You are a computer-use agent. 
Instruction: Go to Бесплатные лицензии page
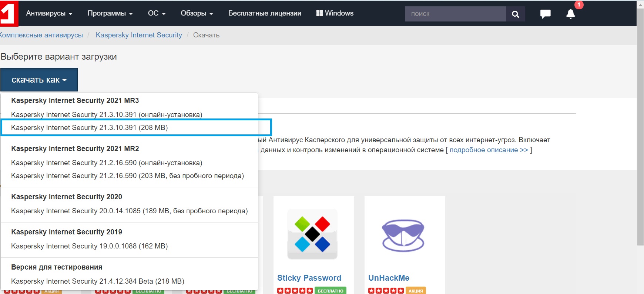pyautogui.click(x=265, y=13)
